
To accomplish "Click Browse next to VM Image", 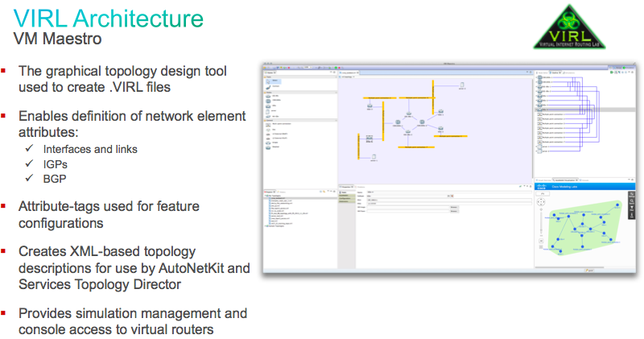I will pyautogui.click(x=454, y=207).
